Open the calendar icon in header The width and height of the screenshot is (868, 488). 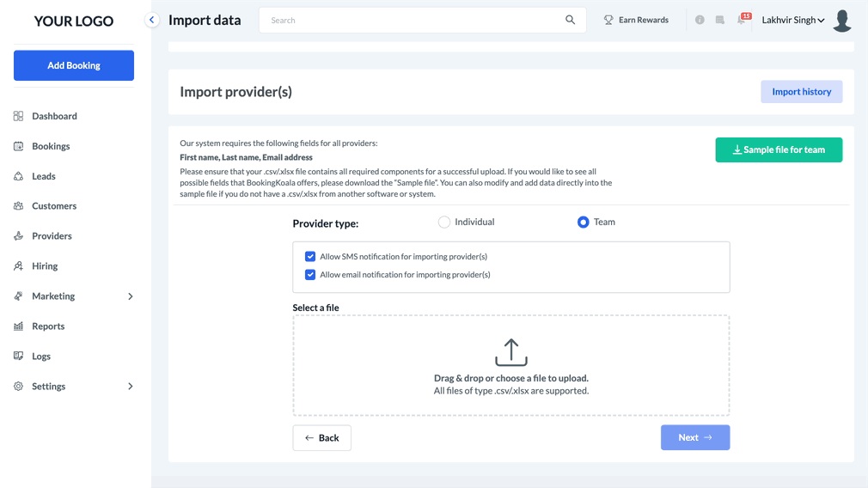click(x=720, y=20)
